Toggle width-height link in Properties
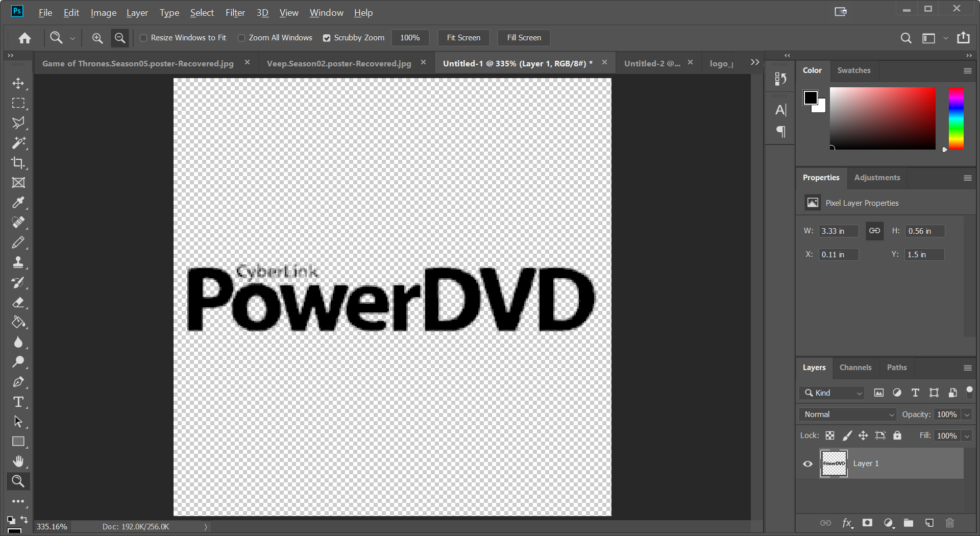Screen dimensions: 980x536 (874, 231)
